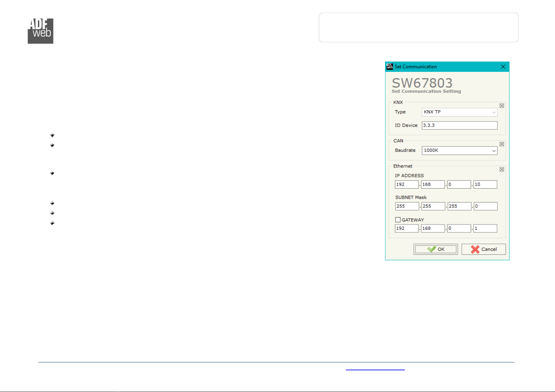The image size is (555, 392).
Task: Open the CAN Baudrate dropdown
Action: (459, 151)
